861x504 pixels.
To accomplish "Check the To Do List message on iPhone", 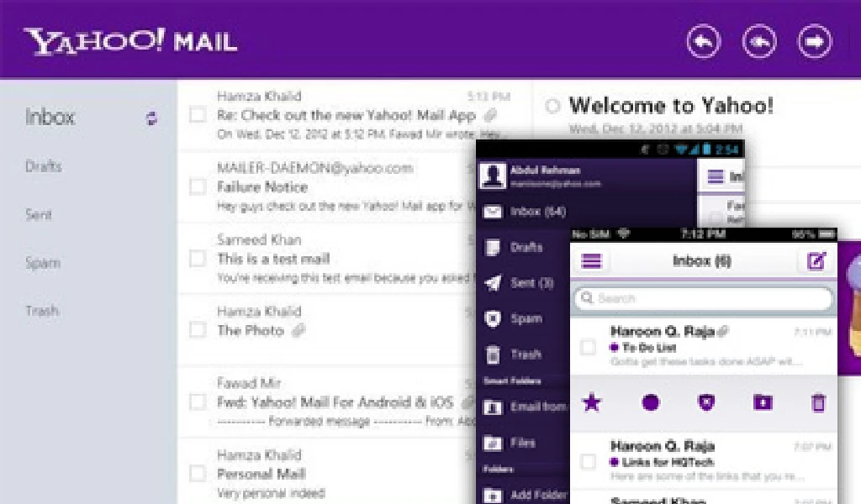I will pyautogui.click(x=588, y=347).
